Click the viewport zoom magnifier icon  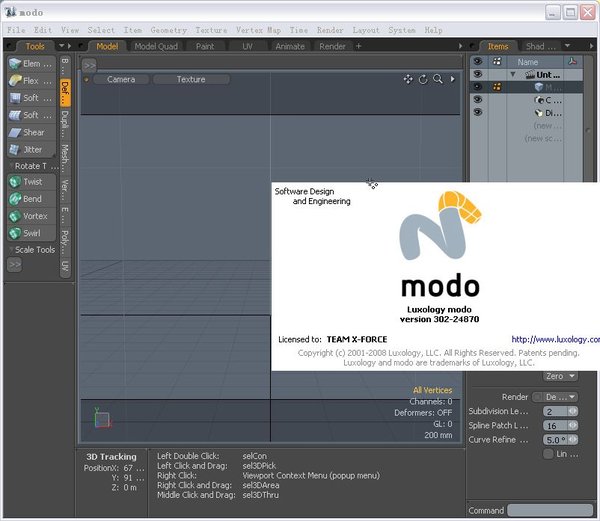pos(438,79)
